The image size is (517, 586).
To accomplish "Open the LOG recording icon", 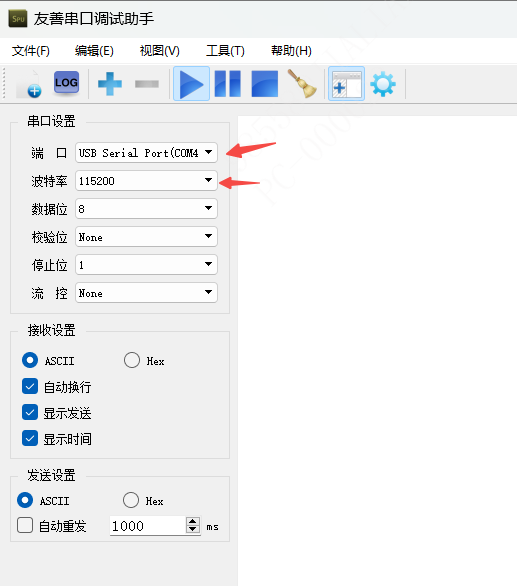I will [66, 84].
